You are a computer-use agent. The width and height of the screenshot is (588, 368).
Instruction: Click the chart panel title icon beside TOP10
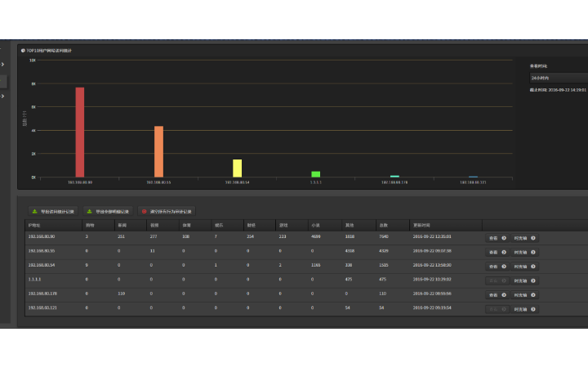coord(23,51)
